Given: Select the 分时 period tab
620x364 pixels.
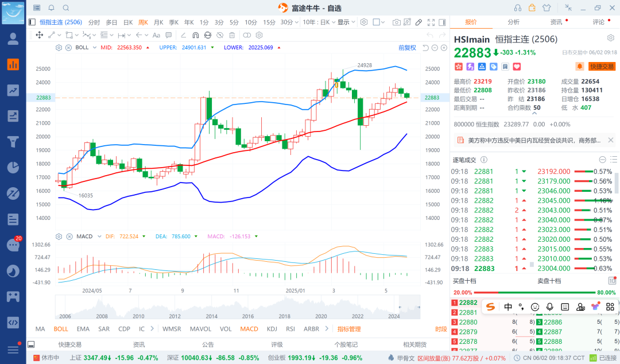Looking at the screenshot, I should (x=94, y=22).
